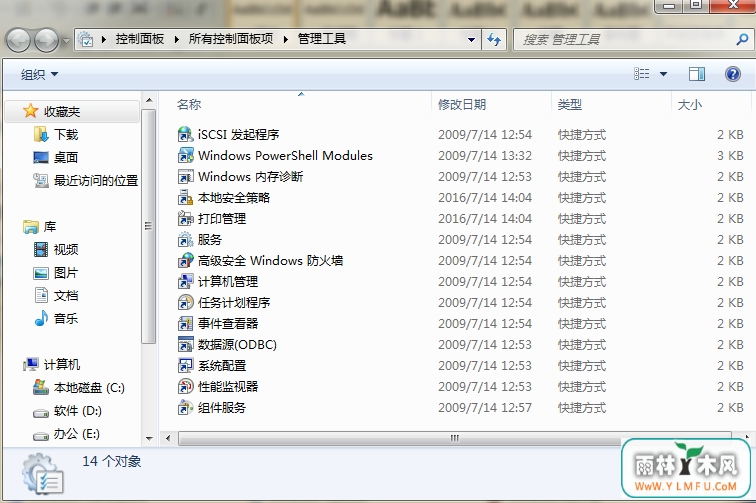Click the refresh button beside address bar
The image size is (756, 503).
point(494,39)
